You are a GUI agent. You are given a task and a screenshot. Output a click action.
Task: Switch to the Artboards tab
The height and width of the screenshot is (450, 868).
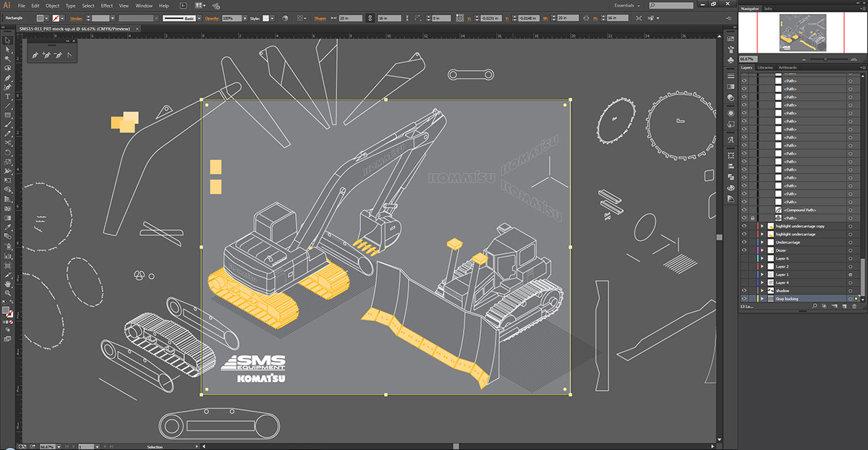pos(788,67)
